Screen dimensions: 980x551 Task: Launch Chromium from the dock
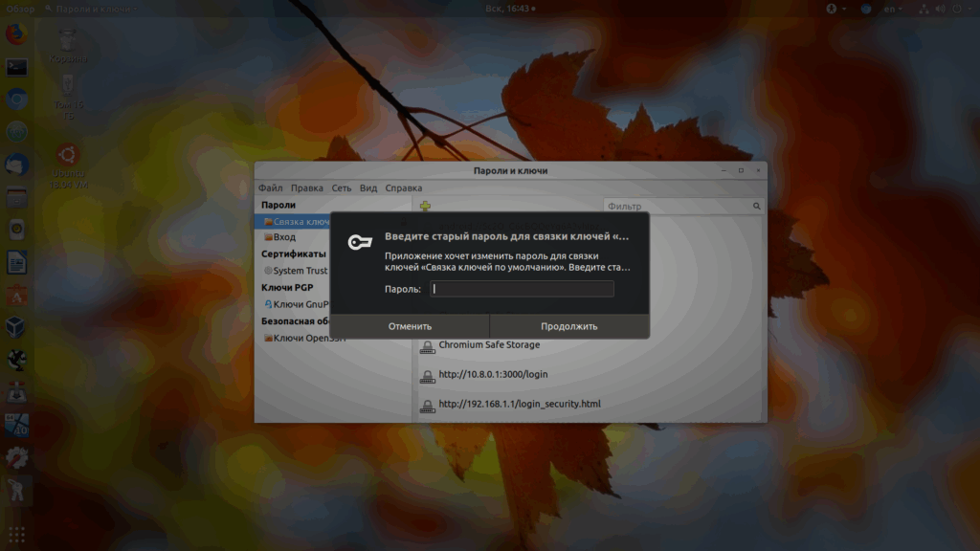tap(17, 99)
